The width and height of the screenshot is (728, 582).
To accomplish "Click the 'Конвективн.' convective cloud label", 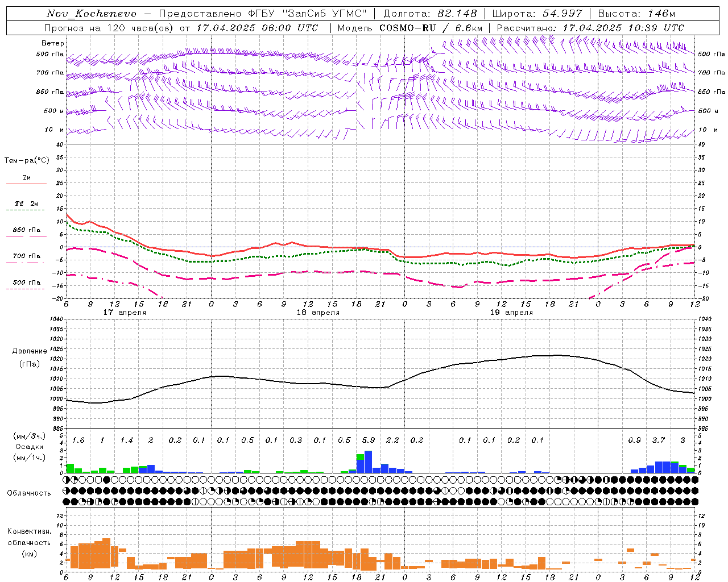I will coord(30,531).
